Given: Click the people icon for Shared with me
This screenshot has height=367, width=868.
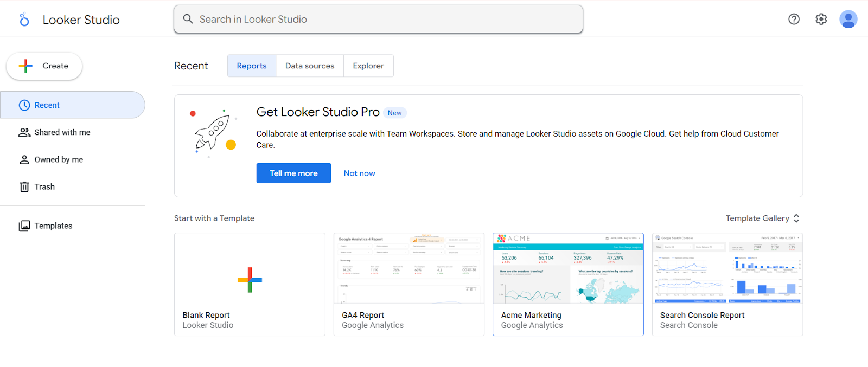Looking at the screenshot, I should (24, 132).
